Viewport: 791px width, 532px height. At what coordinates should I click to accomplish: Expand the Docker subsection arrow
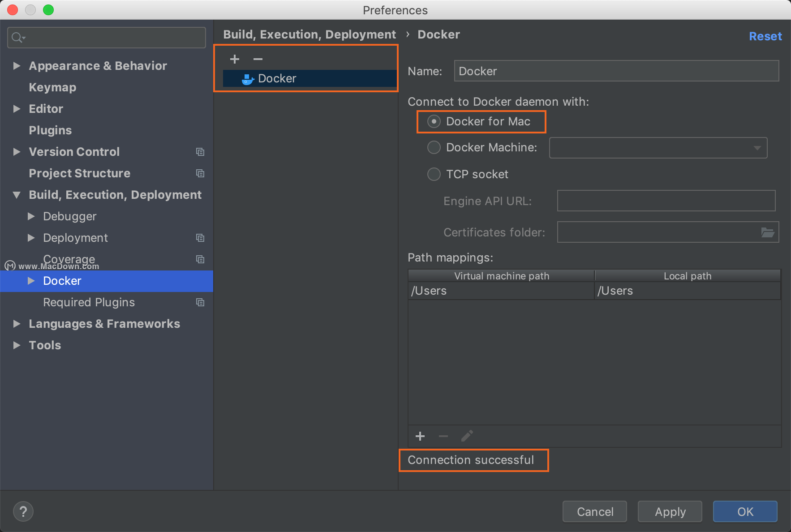pyautogui.click(x=31, y=281)
